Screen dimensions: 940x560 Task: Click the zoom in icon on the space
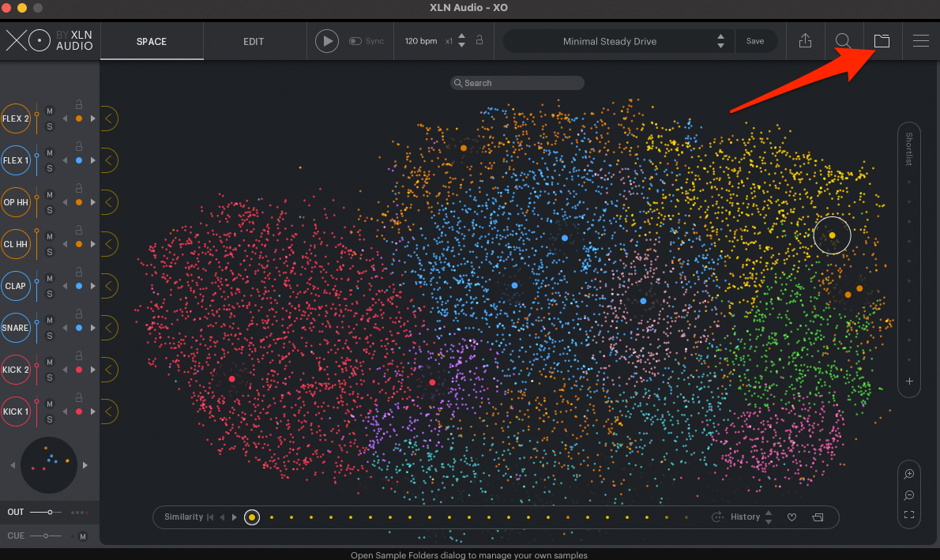(909, 474)
